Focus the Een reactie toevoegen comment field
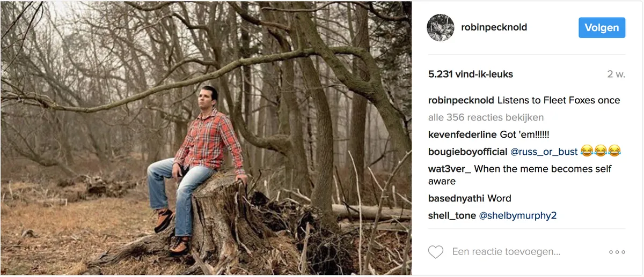Viewport: 644px width, 277px height. (x=506, y=252)
